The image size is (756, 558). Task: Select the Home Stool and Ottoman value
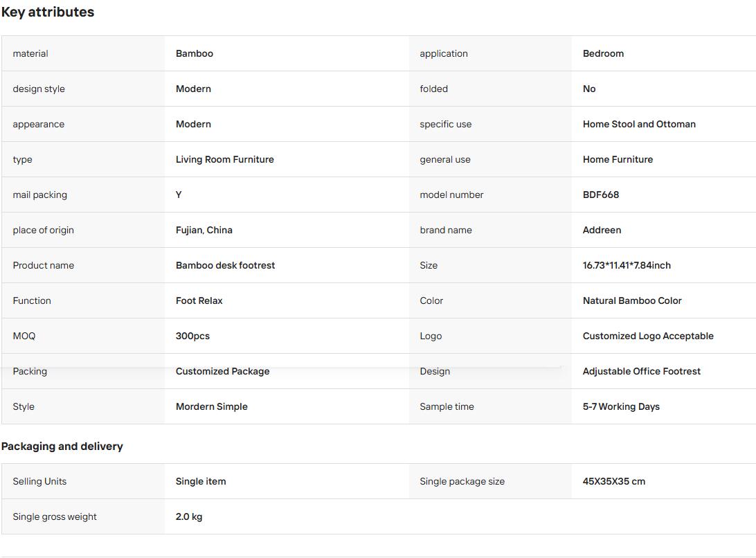pos(639,124)
